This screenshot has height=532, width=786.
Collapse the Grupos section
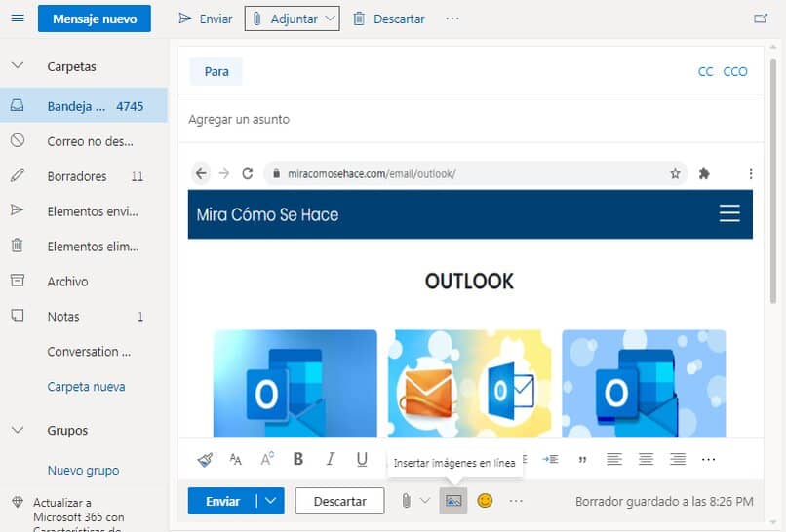(18, 430)
